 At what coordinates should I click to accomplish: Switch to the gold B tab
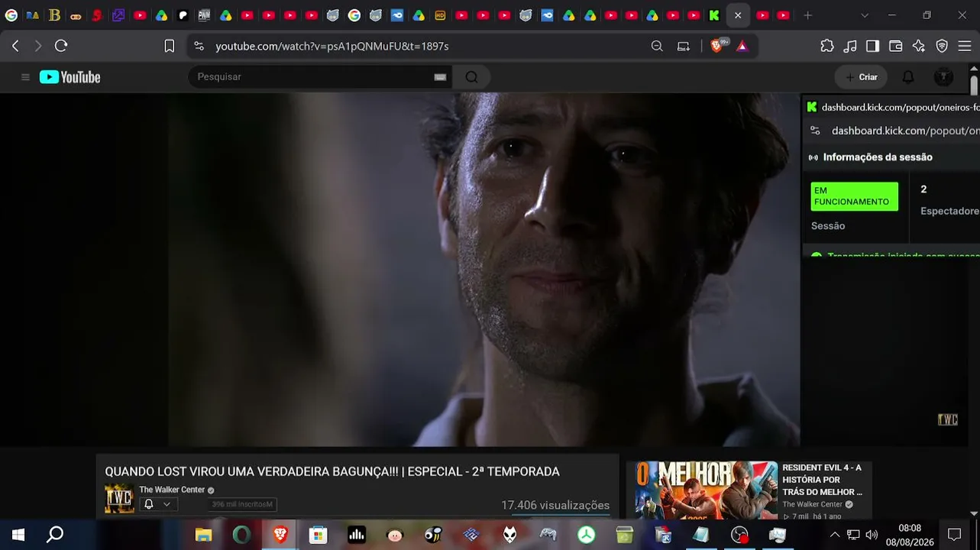click(54, 15)
